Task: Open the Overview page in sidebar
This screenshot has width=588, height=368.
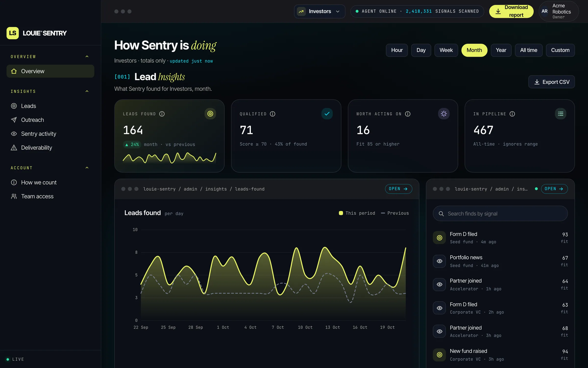Action: pos(50,71)
